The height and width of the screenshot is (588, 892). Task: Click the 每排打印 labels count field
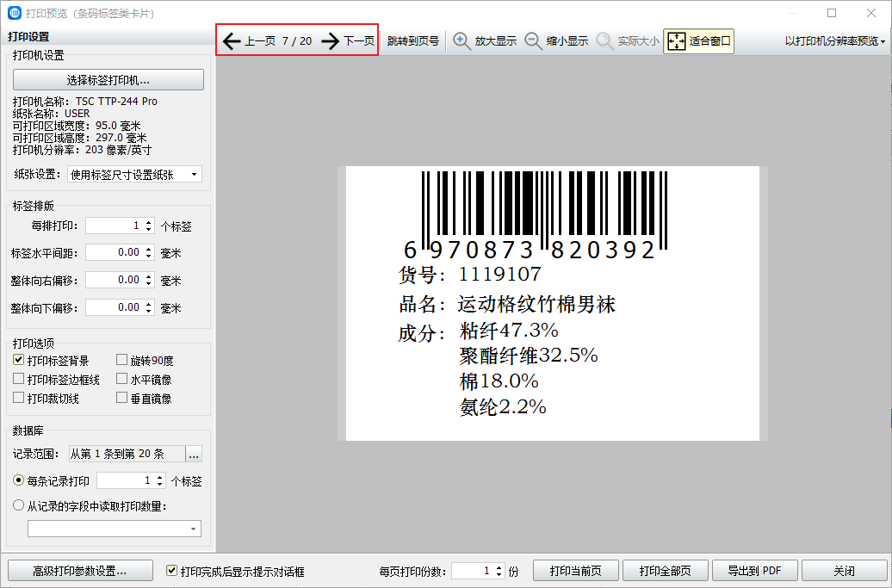[114, 226]
